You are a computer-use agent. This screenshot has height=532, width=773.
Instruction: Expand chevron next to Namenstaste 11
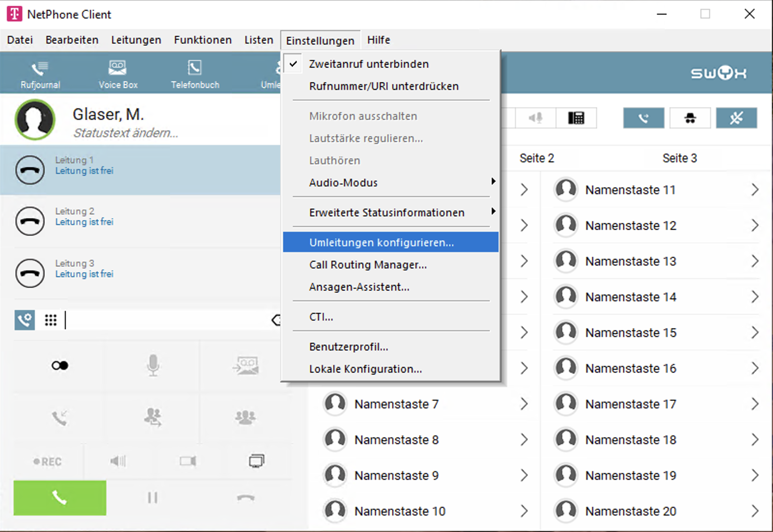tap(755, 190)
